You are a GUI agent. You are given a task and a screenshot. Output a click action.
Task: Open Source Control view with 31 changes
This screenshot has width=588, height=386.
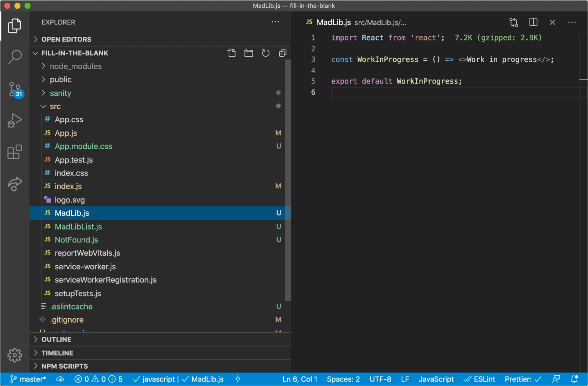(x=15, y=89)
